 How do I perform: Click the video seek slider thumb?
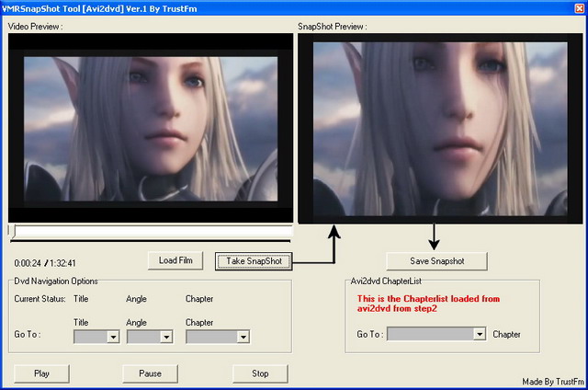pos(12,231)
